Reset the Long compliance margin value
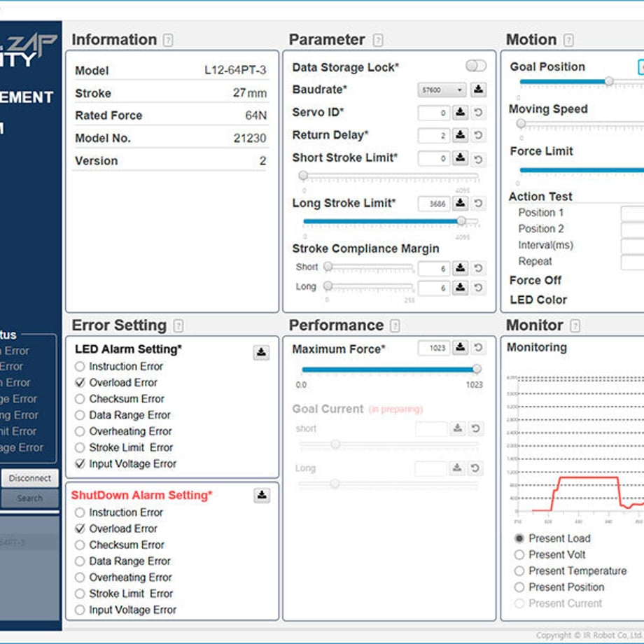The width and height of the screenshot is (644, 644). [x=478, y=288]
